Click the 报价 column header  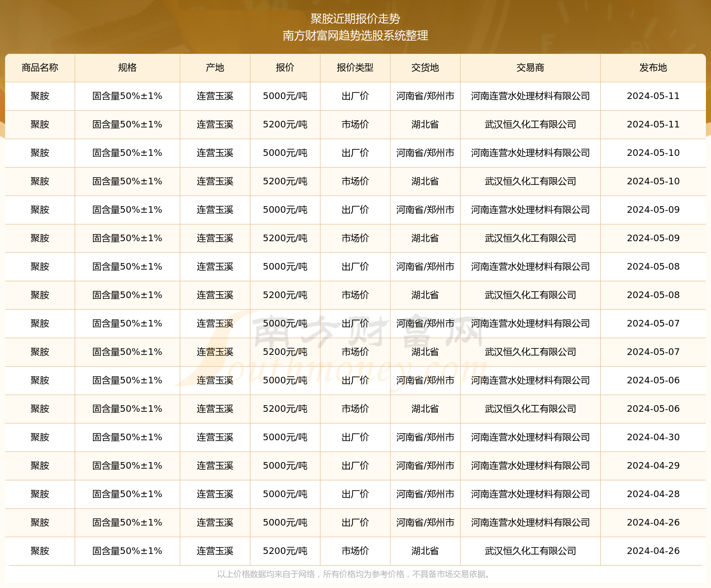285,68
